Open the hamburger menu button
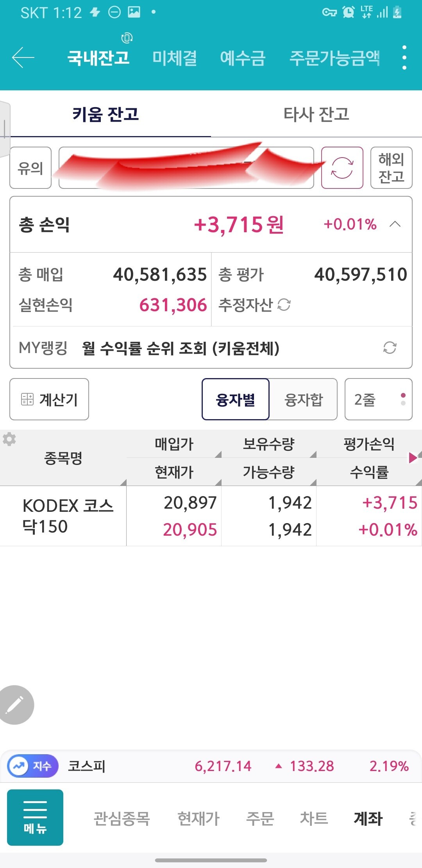422x868 pixels. [35, 818]
